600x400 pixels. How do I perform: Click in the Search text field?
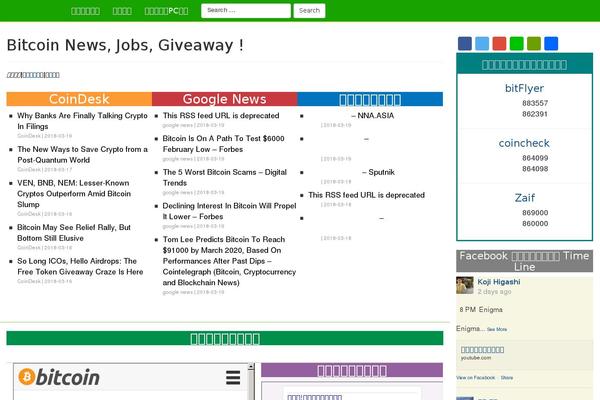pos(246,11)
